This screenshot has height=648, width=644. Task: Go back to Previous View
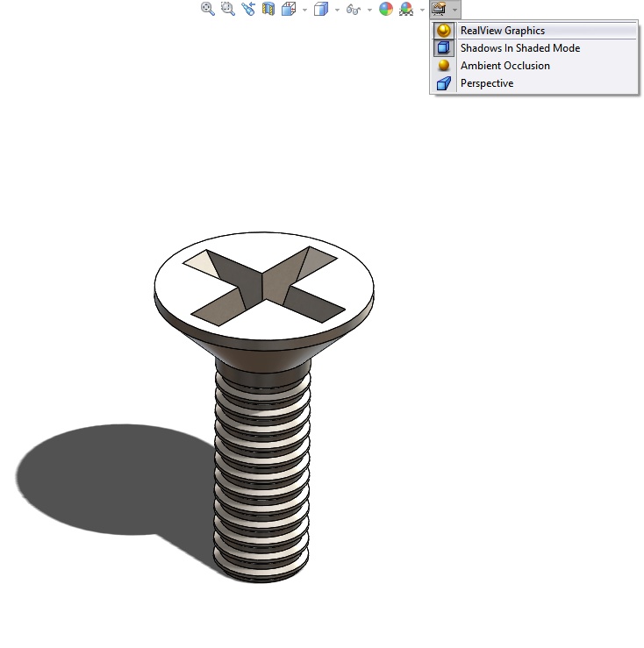coord(248,9)
